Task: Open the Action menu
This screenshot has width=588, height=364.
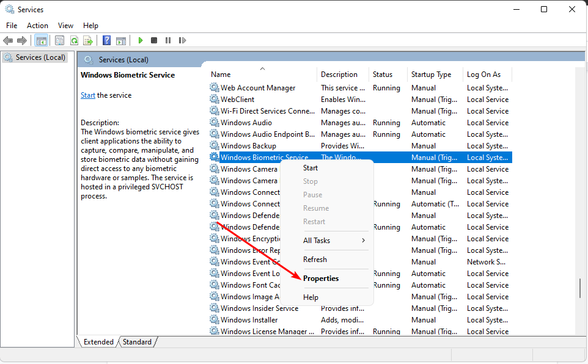Action: click(37, 26)
